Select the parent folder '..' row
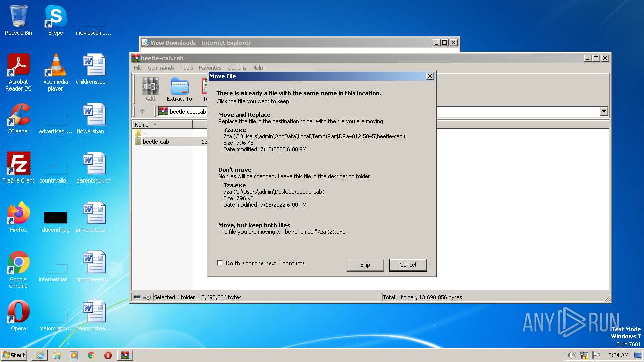644x362 pixels. tap(170, 133)
